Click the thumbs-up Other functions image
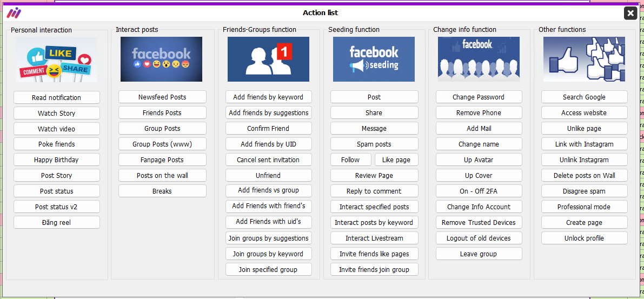The width and height of the screenshot is (644, 299). 584,59
